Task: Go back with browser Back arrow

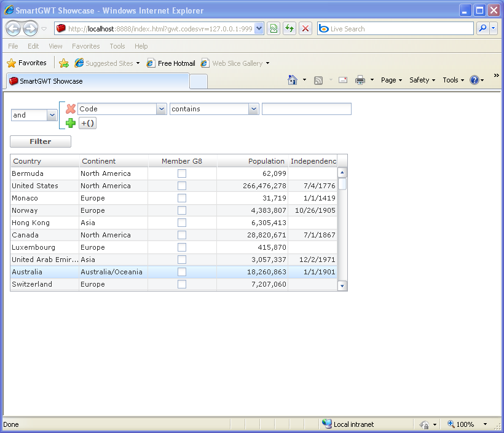Action: tap(13, 29)
